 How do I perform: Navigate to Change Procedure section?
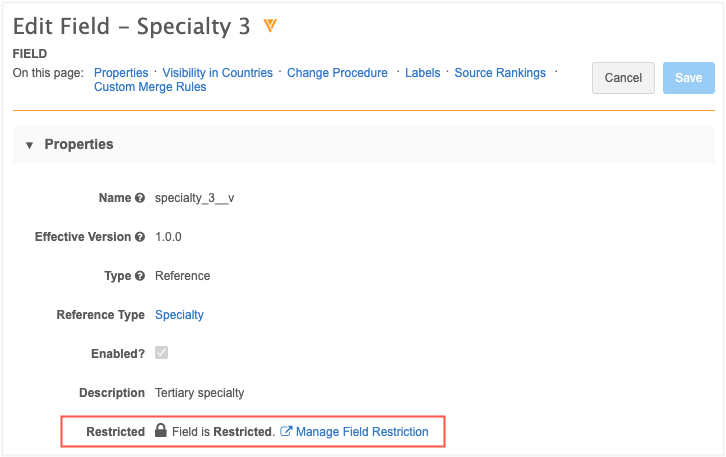click(337, 73)
